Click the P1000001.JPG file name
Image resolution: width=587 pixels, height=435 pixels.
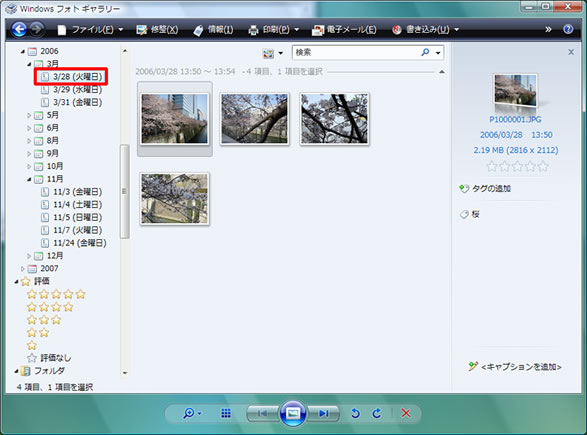click(515, 119)
